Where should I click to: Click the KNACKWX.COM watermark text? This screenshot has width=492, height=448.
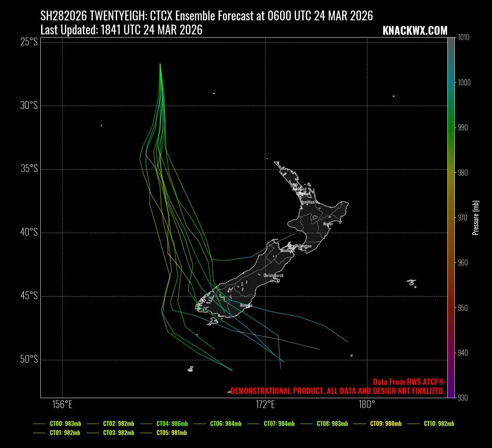[415, 31]
